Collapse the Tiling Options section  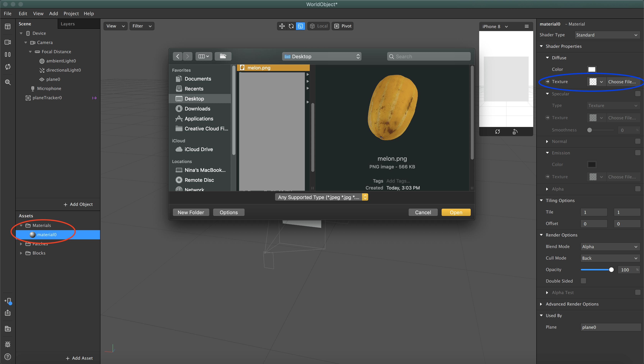coord(541,200)
